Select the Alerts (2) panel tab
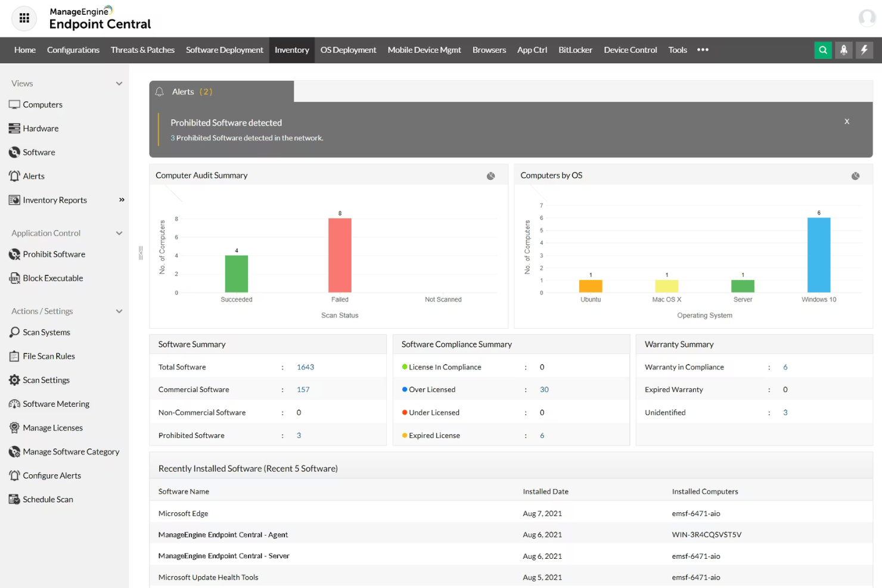882x588 pixels. pos(221,91)
